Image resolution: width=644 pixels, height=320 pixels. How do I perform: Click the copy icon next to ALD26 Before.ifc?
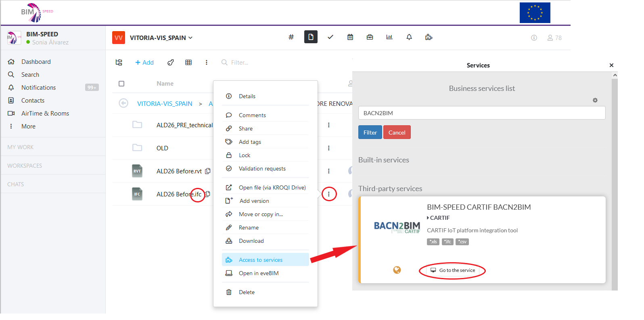(208, 194)
